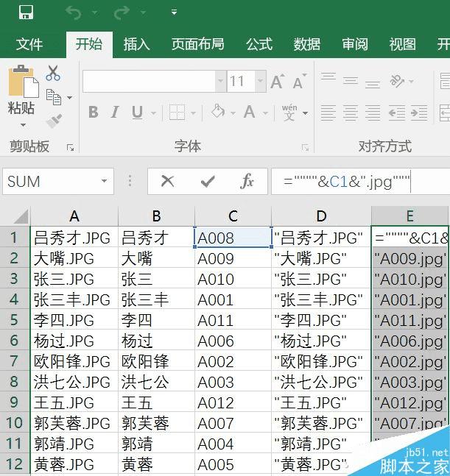Switch to the 插入 ribbon tab

[136, 44]
